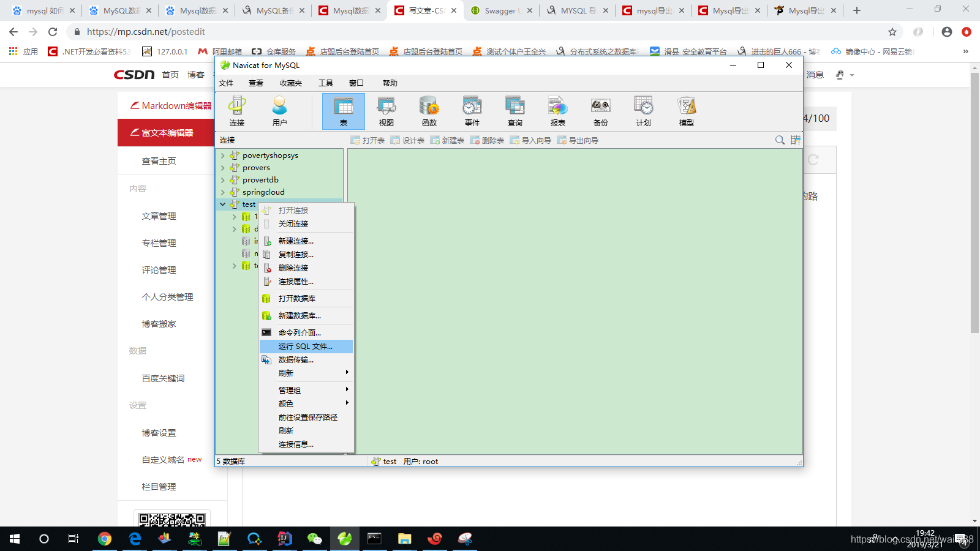Choose 复制连接... from context menu
The image size is (980, 551).
click(x=306, y=255)
